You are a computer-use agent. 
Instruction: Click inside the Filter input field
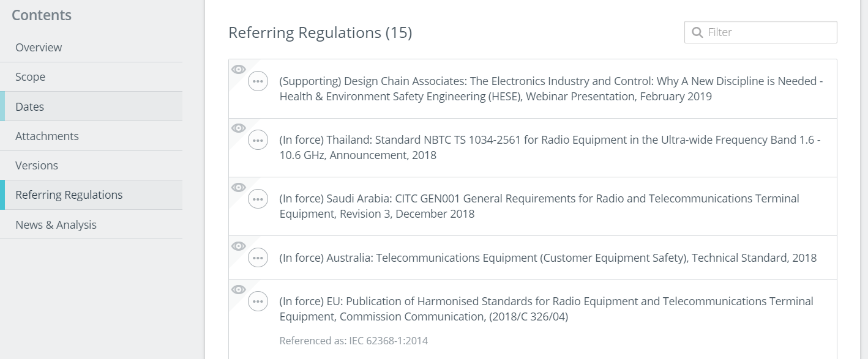coord(765,32)
